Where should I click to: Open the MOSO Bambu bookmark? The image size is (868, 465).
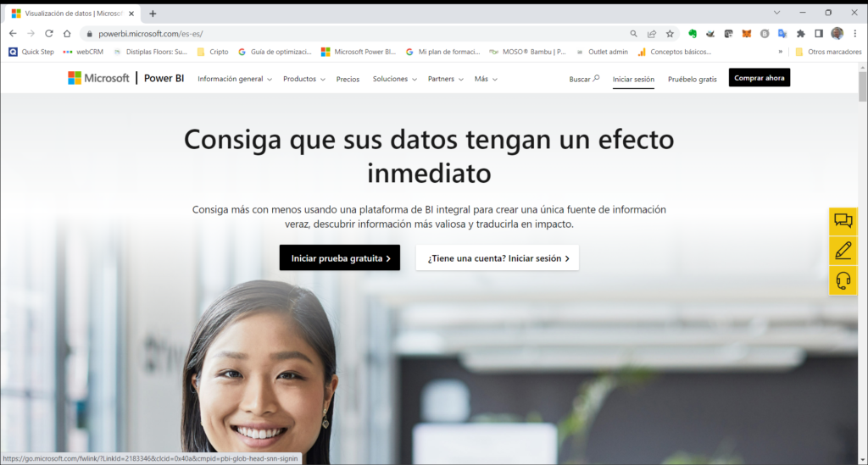527,52
